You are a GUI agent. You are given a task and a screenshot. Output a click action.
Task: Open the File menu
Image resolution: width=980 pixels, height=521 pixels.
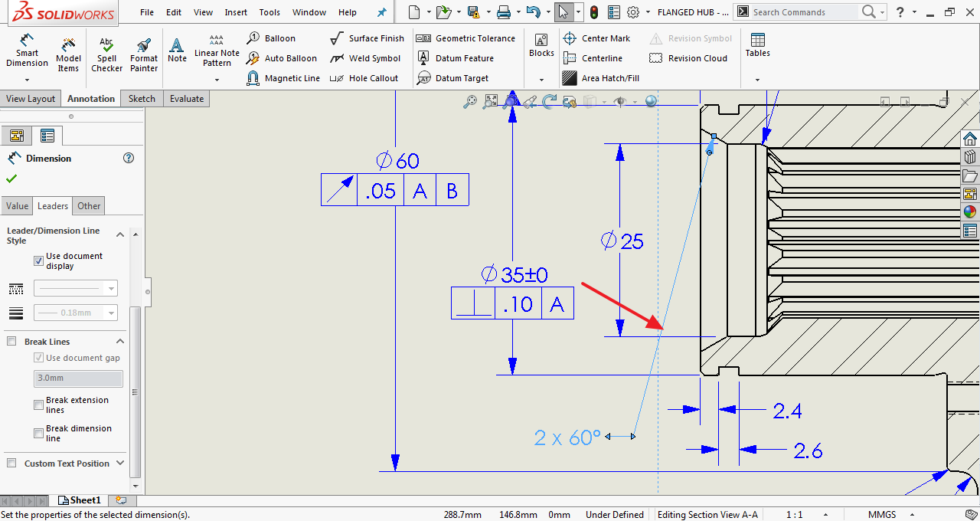tap(147, 12)
